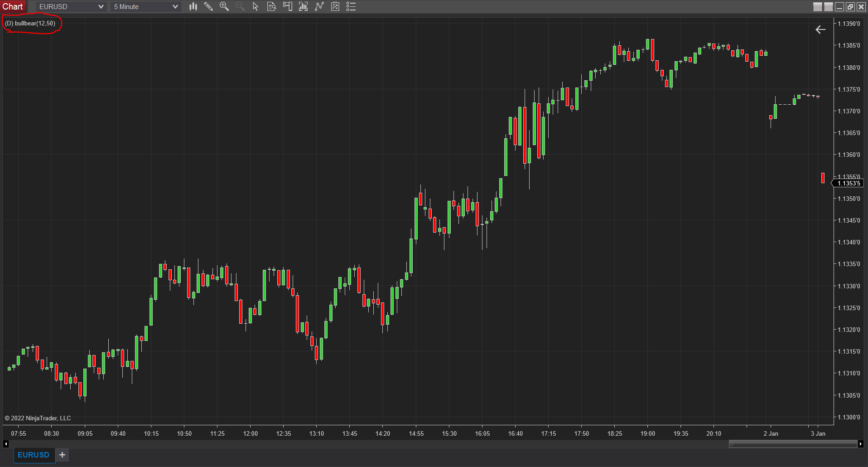Click the horizontal scrollbar thumb

[793, 444]
